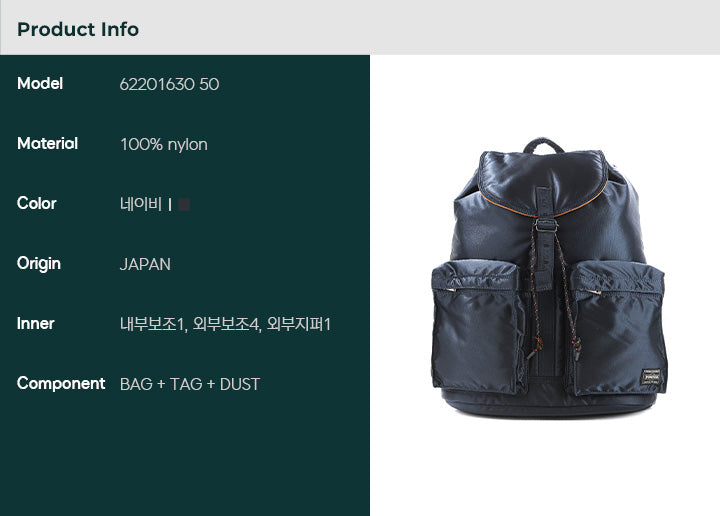Click the backpack right pocket zipper pull
Viewport: 720px width, 516px height.
coord(595,292)
